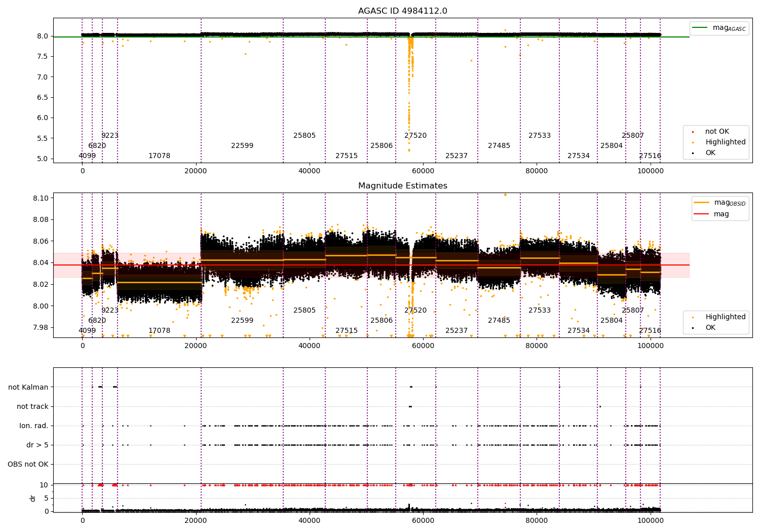Click the 7.5 y-axis tick label
760x532 pixels.
(x=43, y=56)
